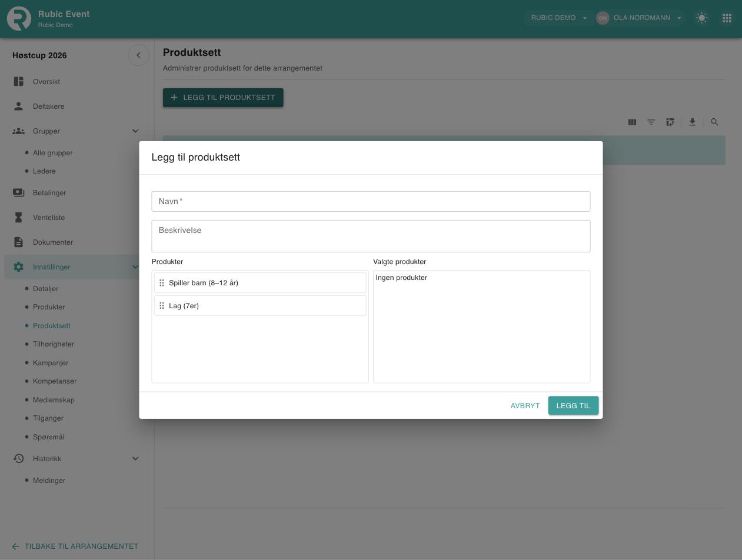Select the Lag (7er) product
742x560 pixels.
tap(260, 306)
